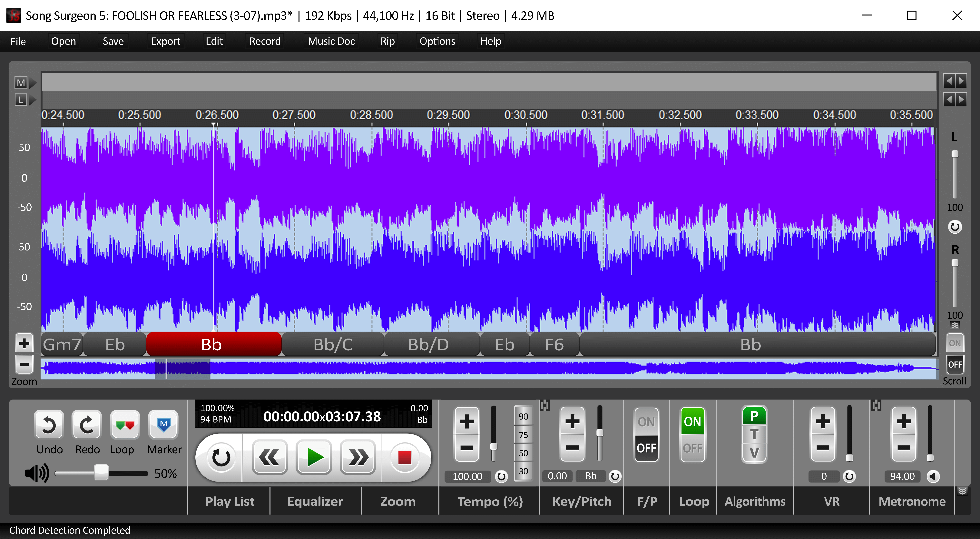Select algorithm P
980x539 pixels.
coord(754,416)
